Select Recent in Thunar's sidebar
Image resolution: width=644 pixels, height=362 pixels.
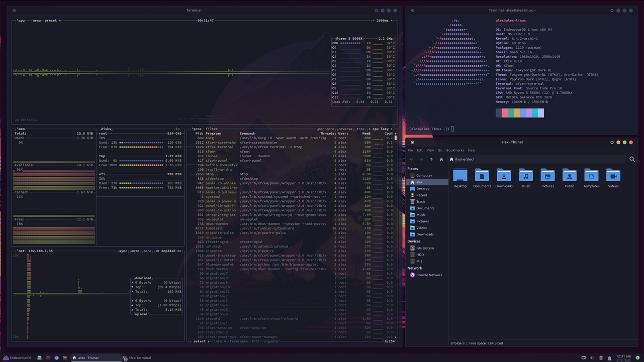pyautogui.click(x=427, y=195)
